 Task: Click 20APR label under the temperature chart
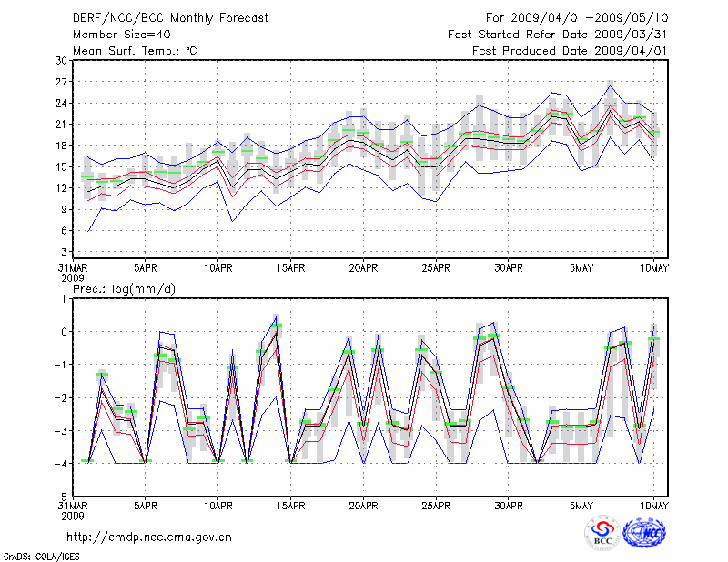[x=364, y=269]
